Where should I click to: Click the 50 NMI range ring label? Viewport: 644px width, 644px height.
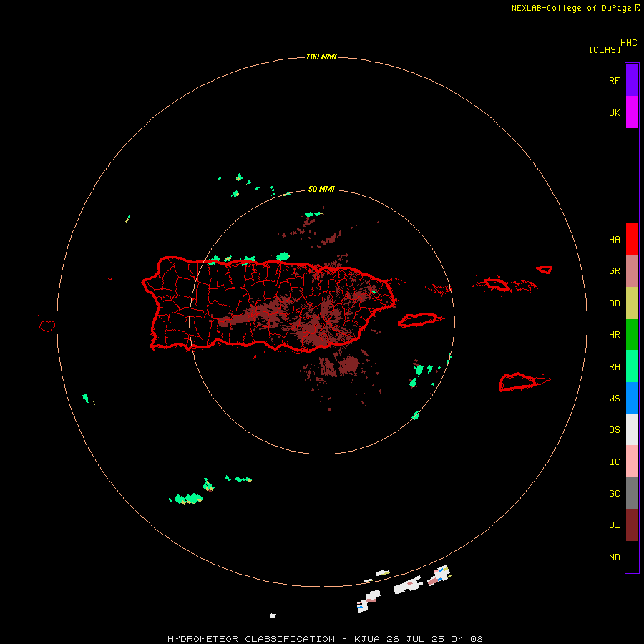[x=321, y=190]
